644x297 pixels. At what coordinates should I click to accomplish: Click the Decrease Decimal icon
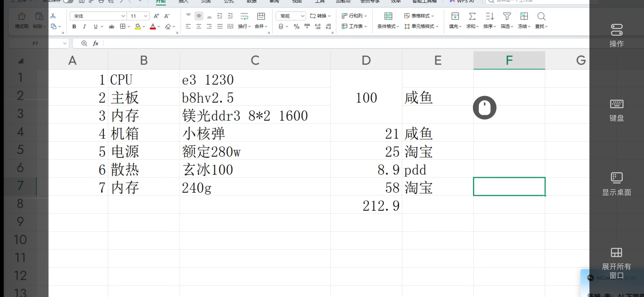click(x=328, y=26)
